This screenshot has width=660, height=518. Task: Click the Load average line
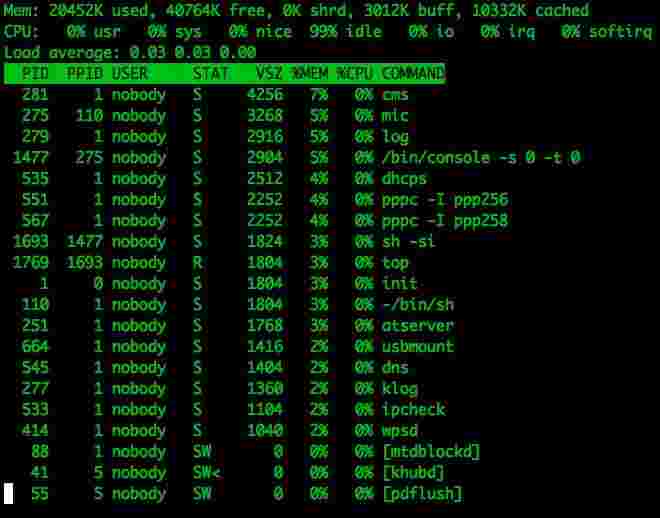tap(130, 53)
